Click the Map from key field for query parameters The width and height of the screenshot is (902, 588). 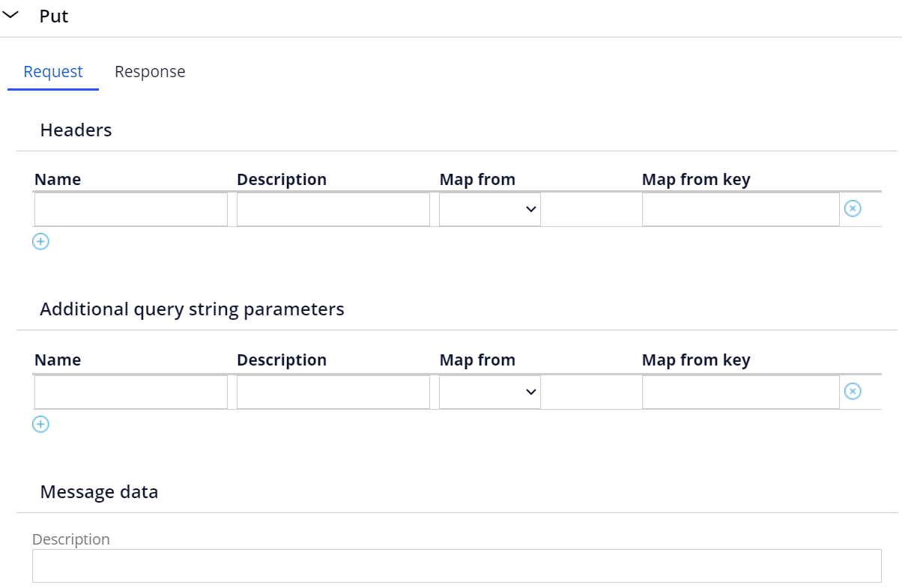click(740, 391)
